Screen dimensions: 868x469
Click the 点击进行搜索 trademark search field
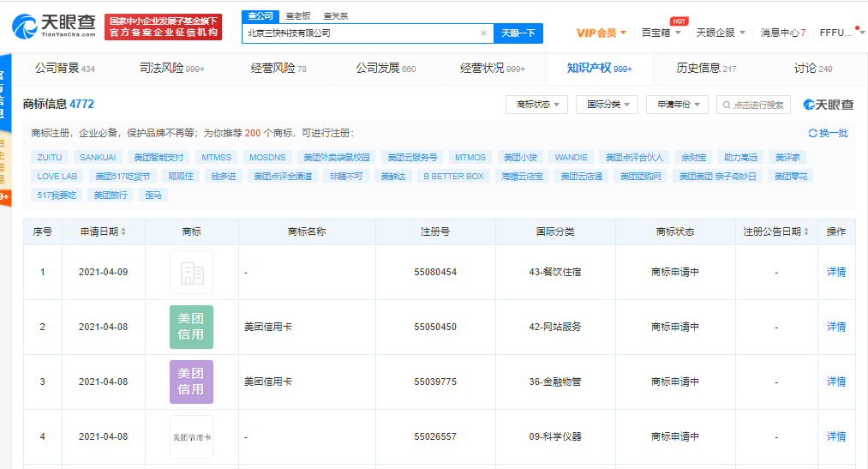(753, 105)
